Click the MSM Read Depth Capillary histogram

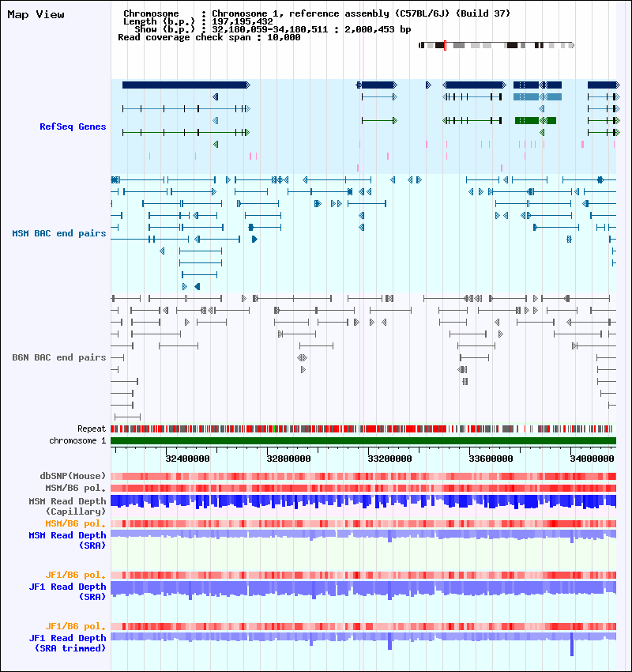click(363, 502)
